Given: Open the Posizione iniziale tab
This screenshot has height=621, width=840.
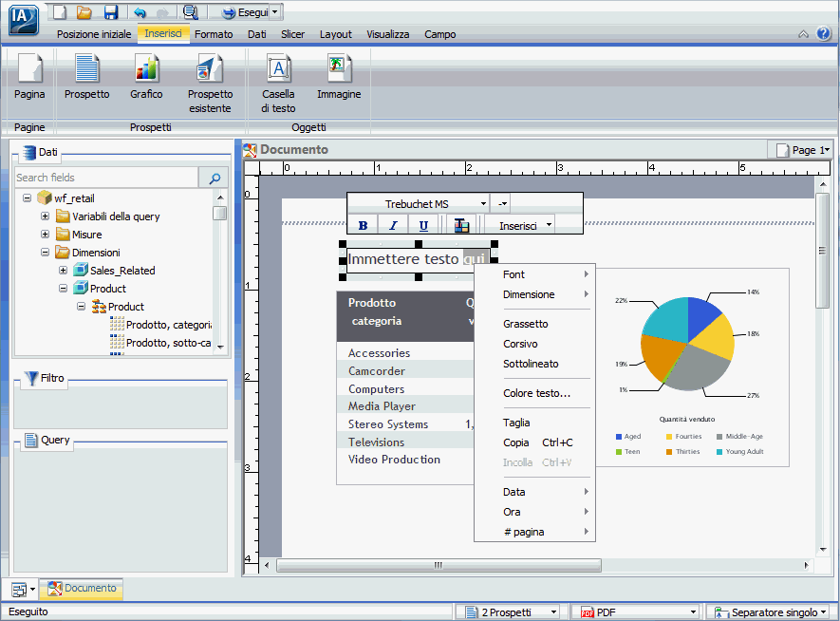Looking at the screenshot, I should click(94, 34).
